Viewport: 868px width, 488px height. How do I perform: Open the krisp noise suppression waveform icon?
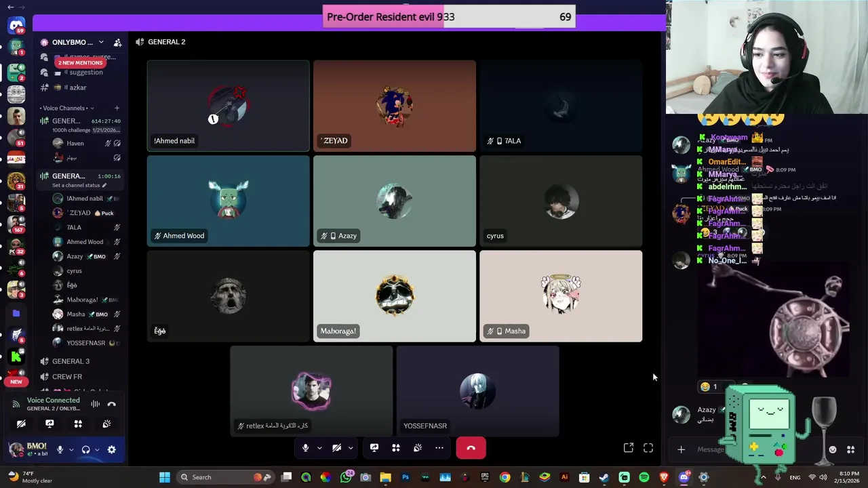pos(96,404)
